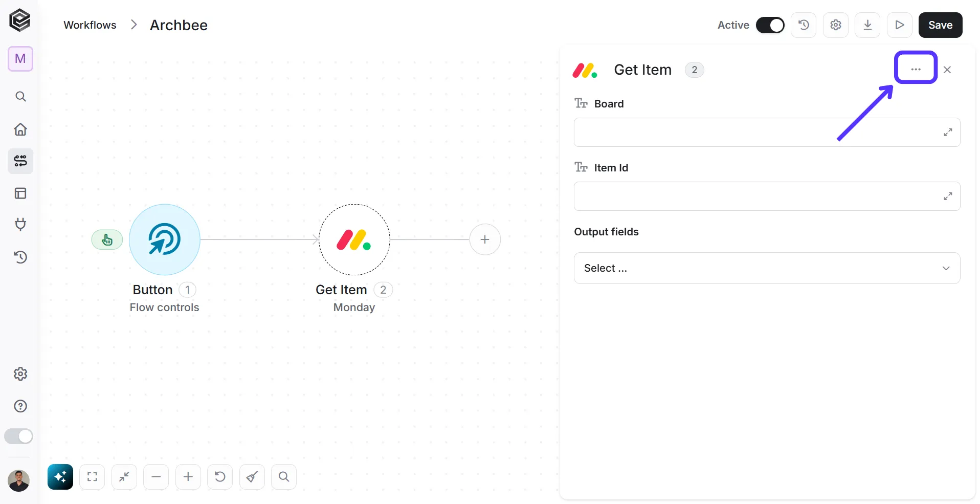The width and height of the screenshot is (980, 504).
Task: Click the canvas cleanup brush icon
Action: pyautogui.click(x=252, y=477)
